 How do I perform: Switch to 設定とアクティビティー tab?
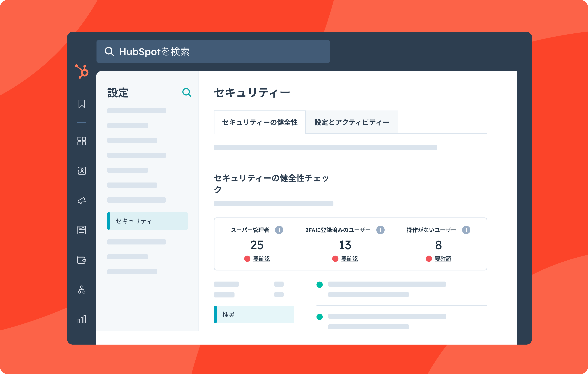352,122
